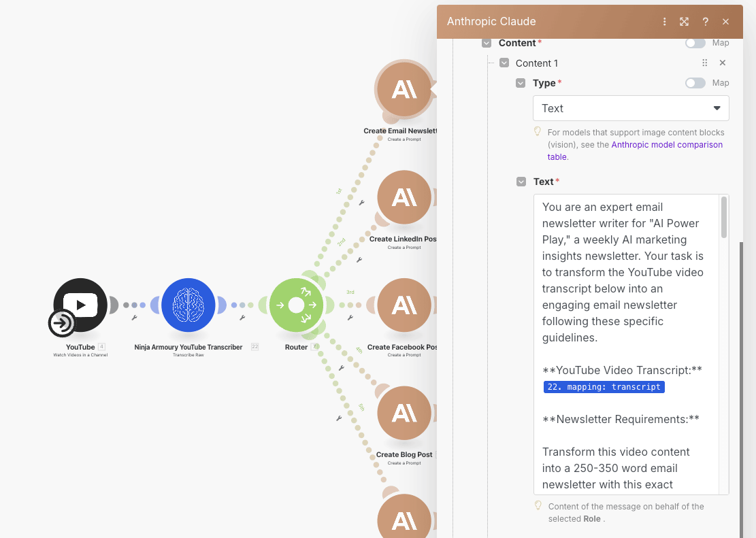This screenshot has width=756, height=538.
Task: Click the '22. mapping: transcript' variable pill
Action: click(604, 386)
